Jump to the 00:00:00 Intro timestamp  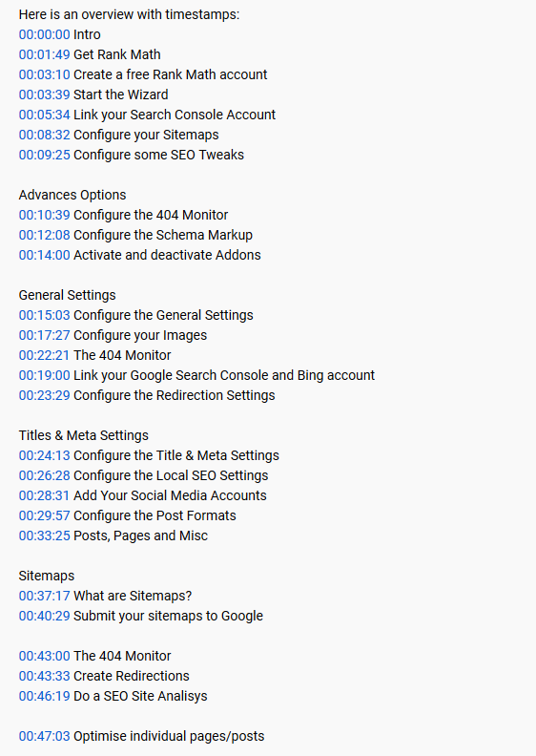coord(44,34)
